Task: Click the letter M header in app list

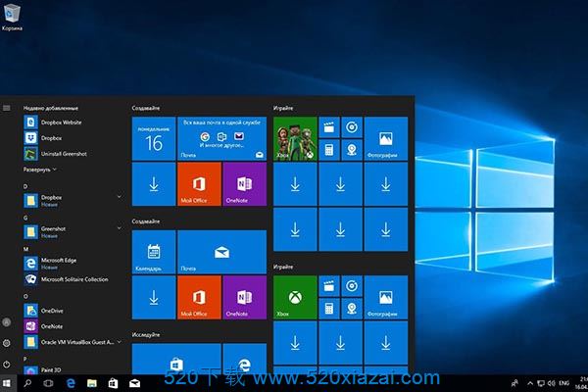Action: (x=25, y=249)
